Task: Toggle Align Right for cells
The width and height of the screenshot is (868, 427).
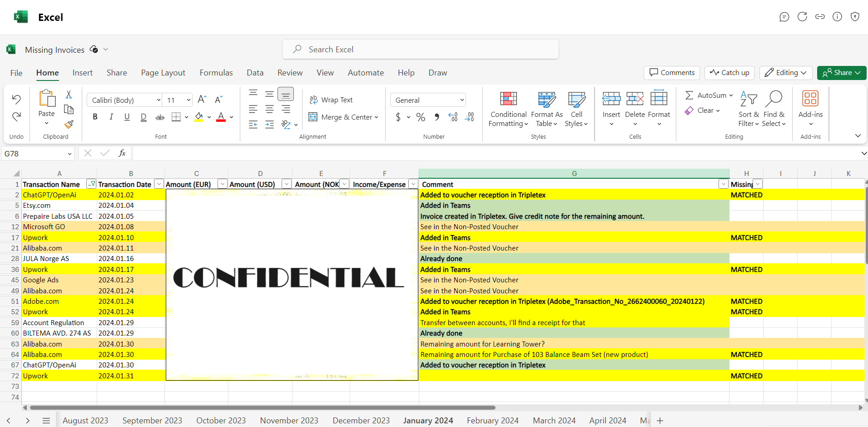Action: pos(286,109)
